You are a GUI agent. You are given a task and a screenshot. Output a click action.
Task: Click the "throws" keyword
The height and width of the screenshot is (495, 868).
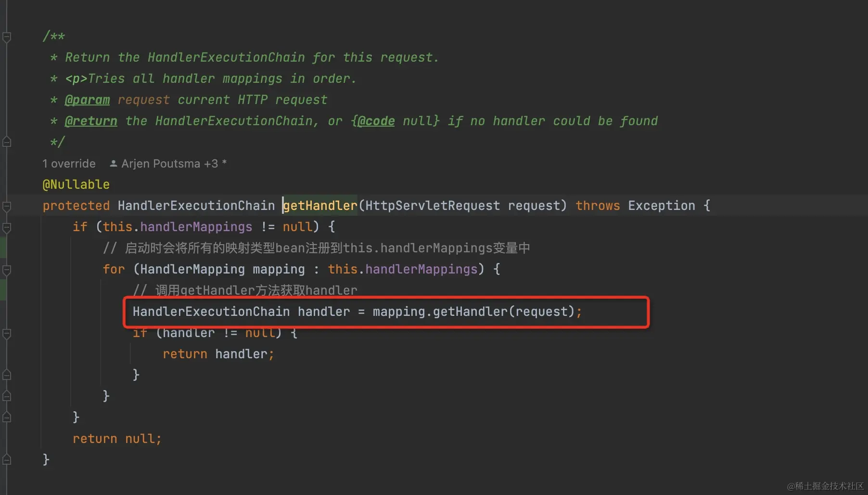[598, 206]
